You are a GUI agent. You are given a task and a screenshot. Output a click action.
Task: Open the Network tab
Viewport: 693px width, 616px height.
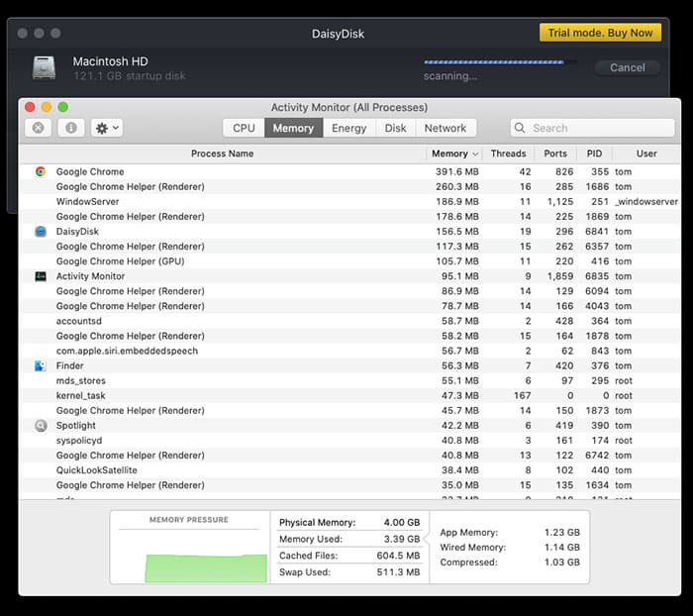[445, 128]
